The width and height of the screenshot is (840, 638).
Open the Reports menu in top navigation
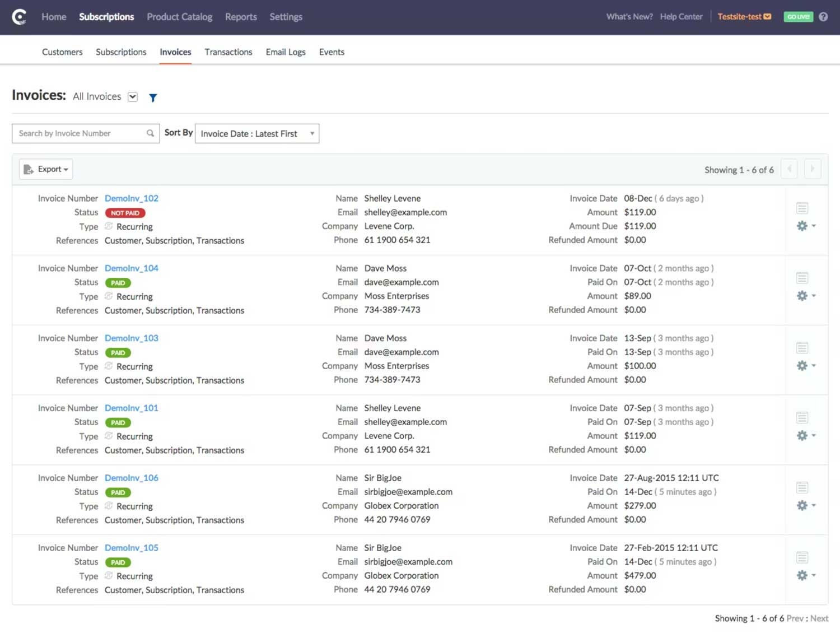click(241, 17)
